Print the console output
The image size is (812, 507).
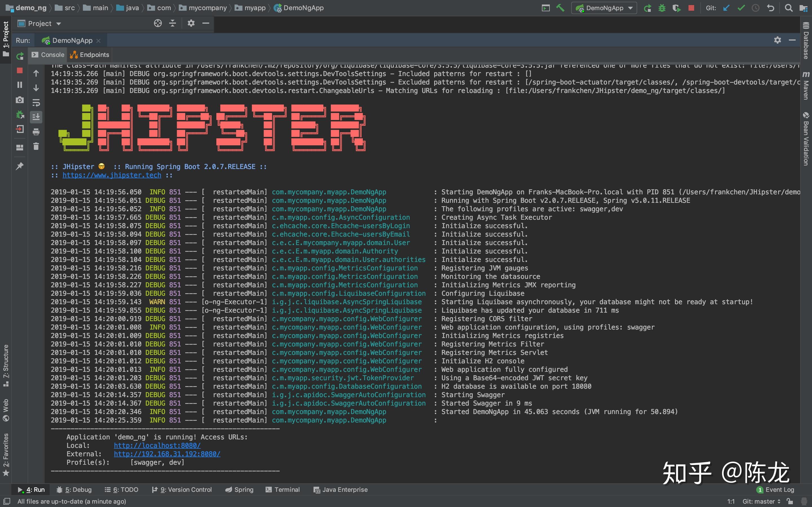coord(36,132)
